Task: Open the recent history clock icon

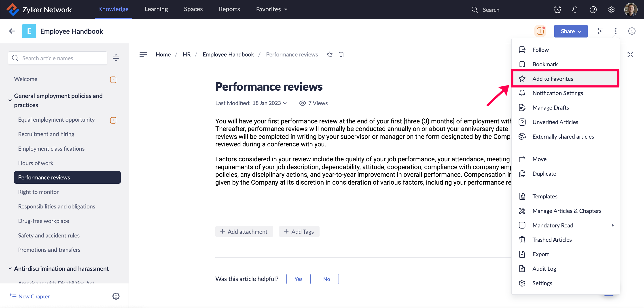Action: (x=557, y=9)
